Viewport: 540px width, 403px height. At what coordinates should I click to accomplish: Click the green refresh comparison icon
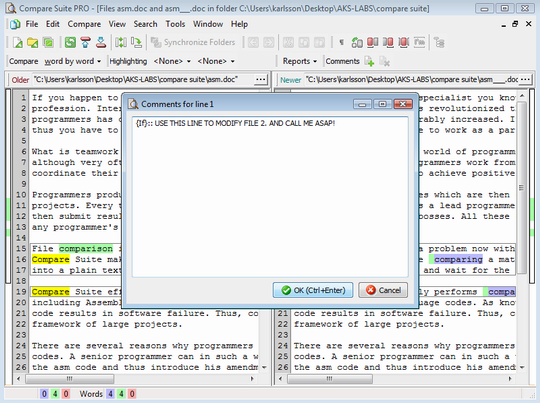click(70, 42)
